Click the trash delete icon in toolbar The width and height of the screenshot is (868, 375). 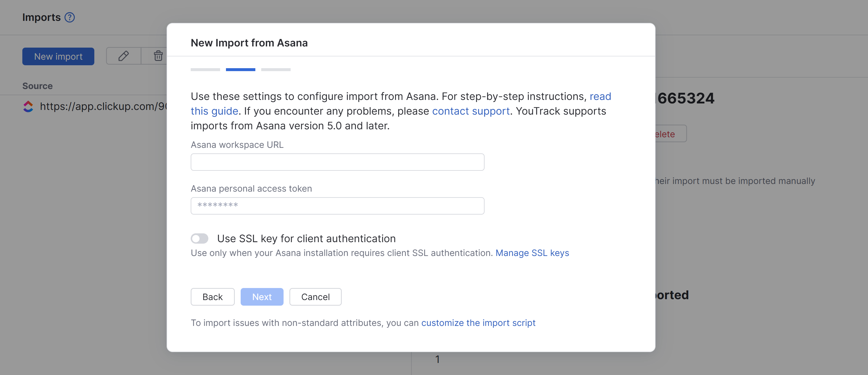(158, 56)
